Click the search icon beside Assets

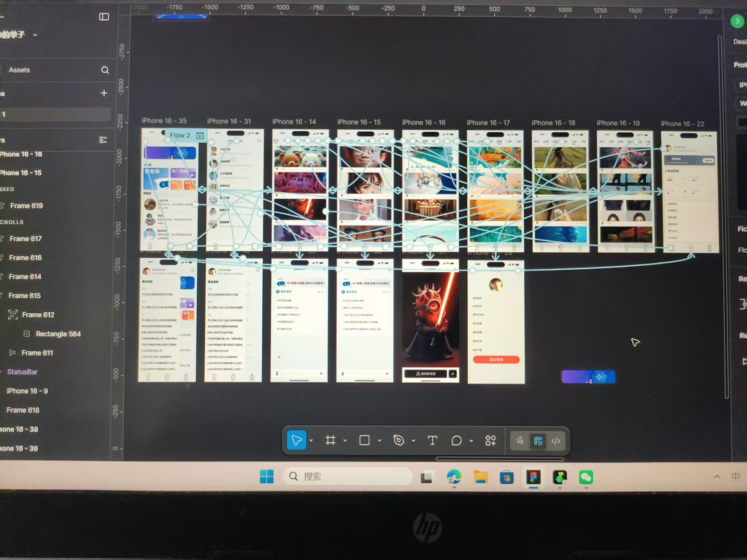(105, 70)
